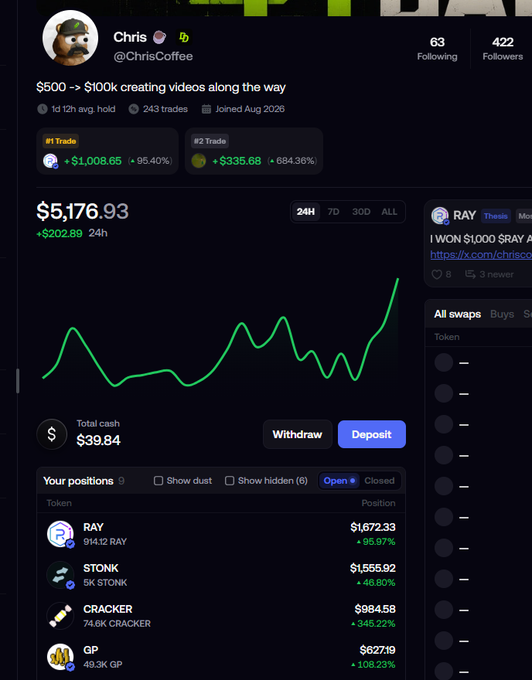Viewport: 532px width, 680px height.
Task: Click the calendar icon near Joined date
Action: (206, 109)
